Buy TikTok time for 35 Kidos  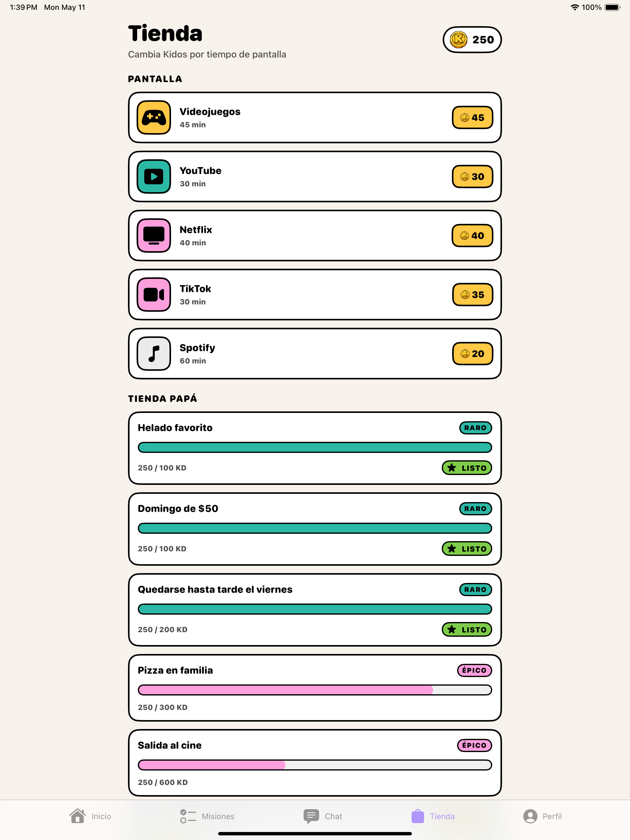point(472,294)
